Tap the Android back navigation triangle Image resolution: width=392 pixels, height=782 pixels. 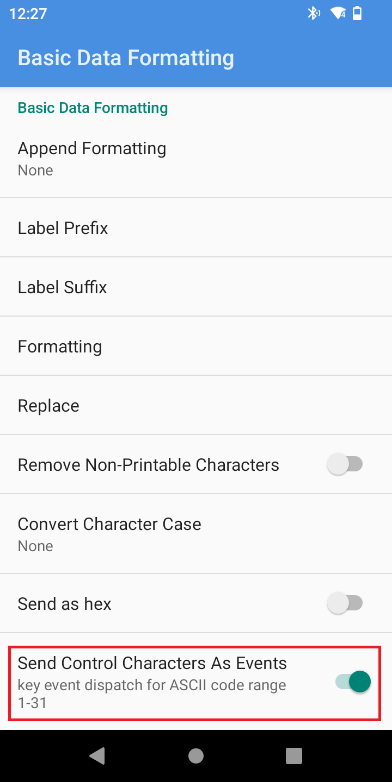[x=97, y=756]
